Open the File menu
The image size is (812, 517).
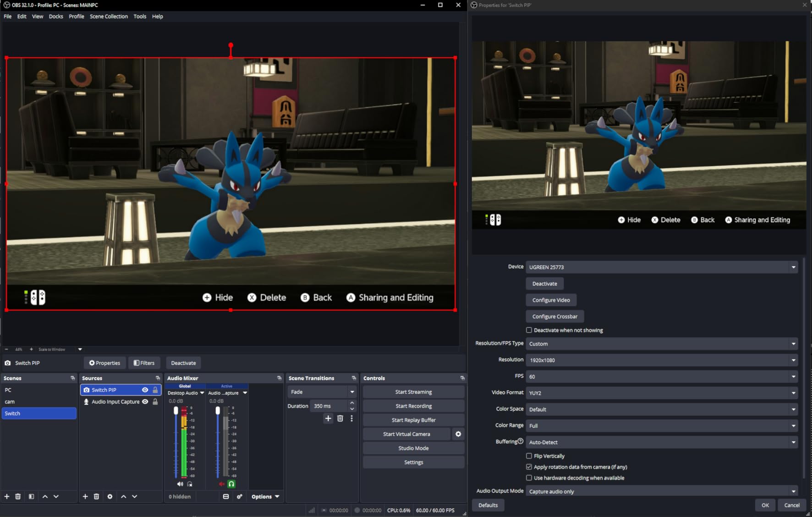point(8,16)
